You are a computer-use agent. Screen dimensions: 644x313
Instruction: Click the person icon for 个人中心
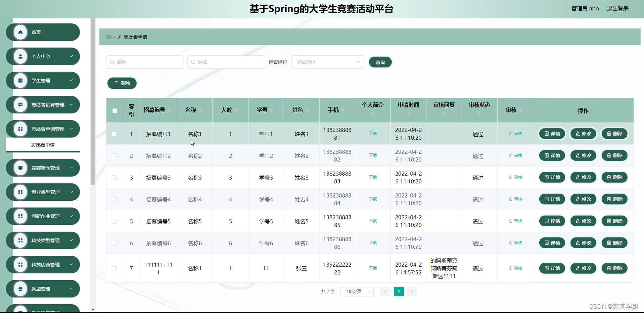pos(21,56)
